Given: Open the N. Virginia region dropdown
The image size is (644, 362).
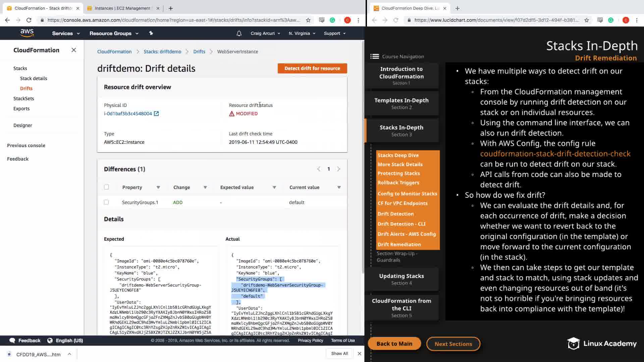Looking at the screenshot, I should [302, 33].
